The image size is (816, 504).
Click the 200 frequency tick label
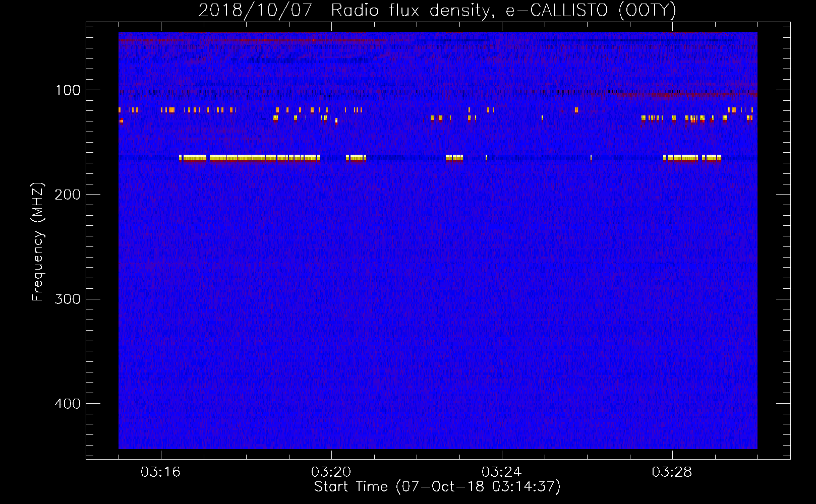pos(68,195)
